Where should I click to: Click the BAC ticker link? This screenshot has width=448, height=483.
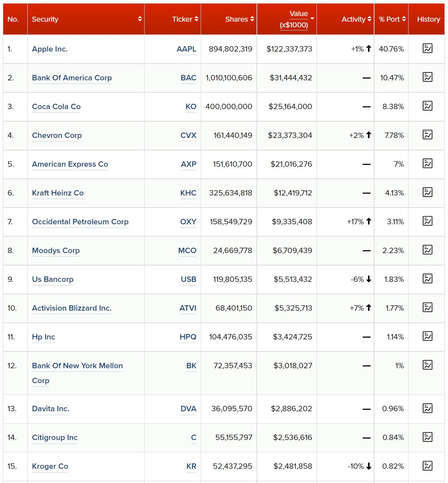[x=188, y=78]
